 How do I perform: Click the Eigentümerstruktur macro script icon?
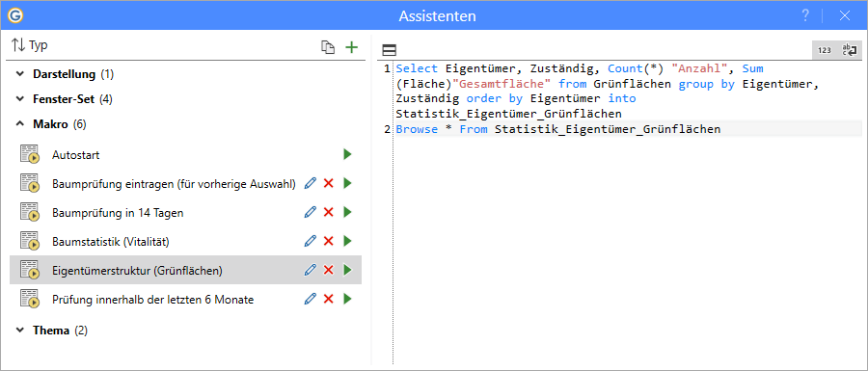(30, 270)
